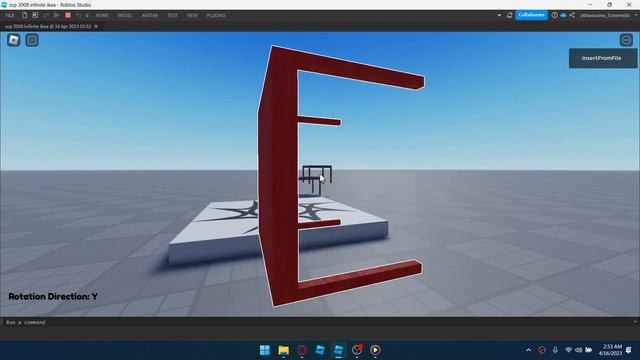The image size is (640, 360).
Task: Open the first Roblox Studio taskbar icon
Action: click(x=320, y=350)
